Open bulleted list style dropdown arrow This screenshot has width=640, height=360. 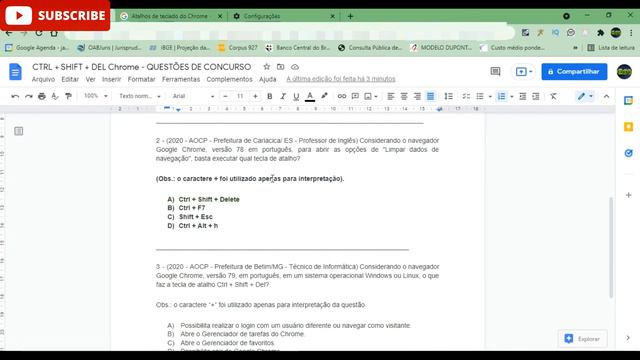[490, 96]
